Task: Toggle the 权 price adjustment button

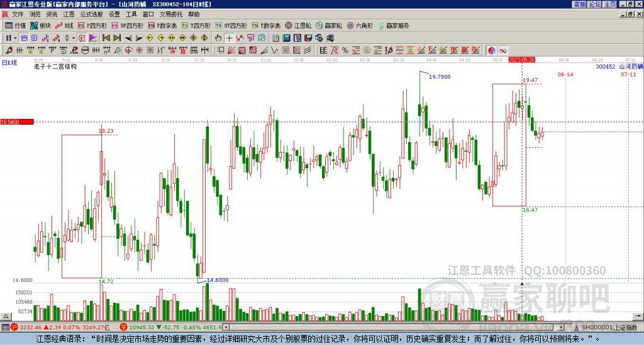Action: tap(82, 38)
